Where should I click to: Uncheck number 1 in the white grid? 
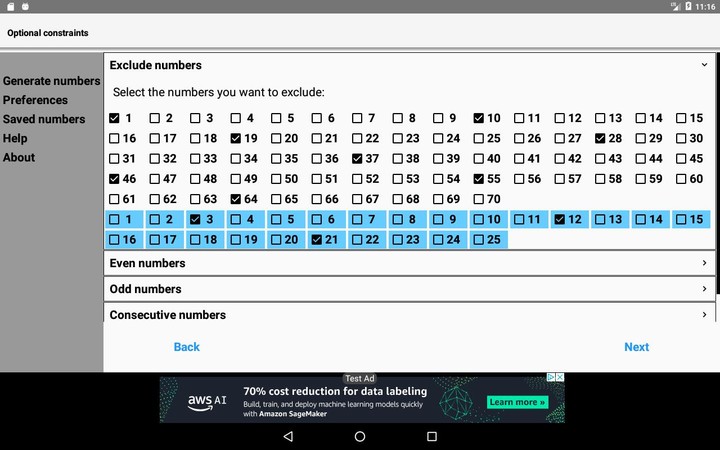114,118
